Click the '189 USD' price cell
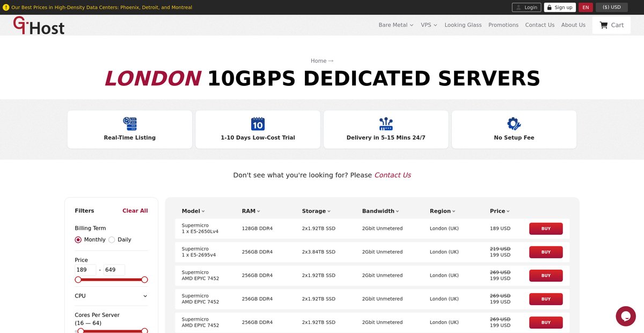Screen dimensions: 644x333 tap(500, 229)
